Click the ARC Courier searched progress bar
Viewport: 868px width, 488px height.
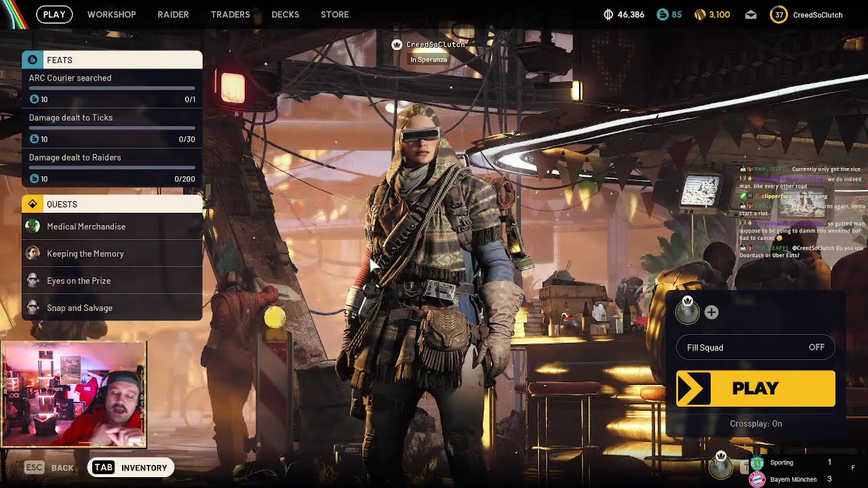tap(112, 88)
